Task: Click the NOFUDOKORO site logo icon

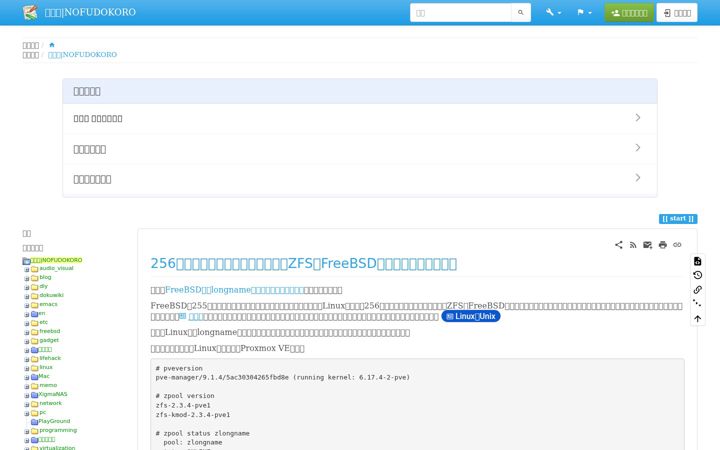Action: click(30, 12)
